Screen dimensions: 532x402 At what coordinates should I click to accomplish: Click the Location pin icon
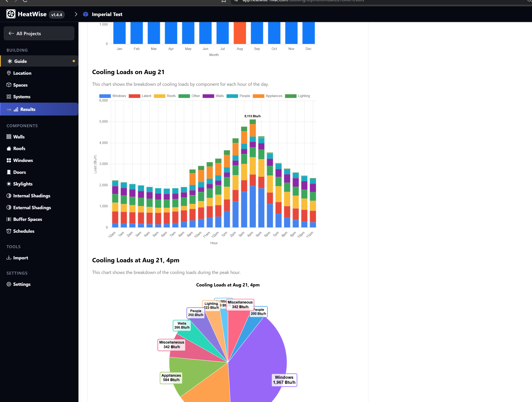9,73
